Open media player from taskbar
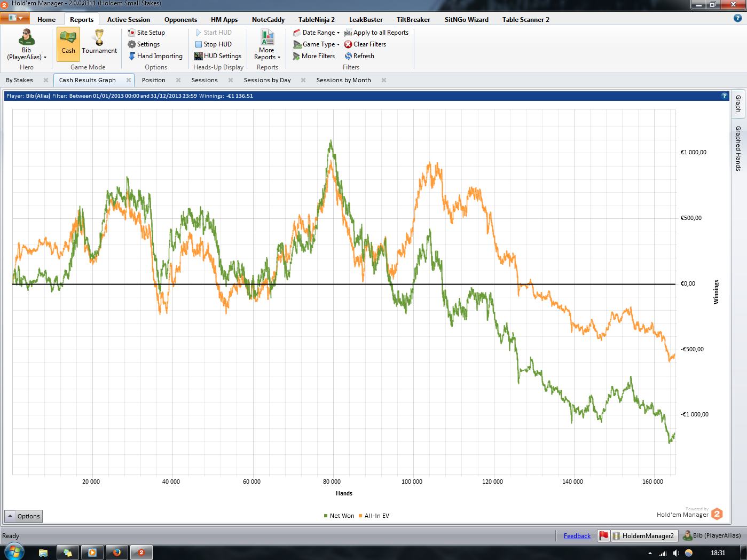 (92, 553)
